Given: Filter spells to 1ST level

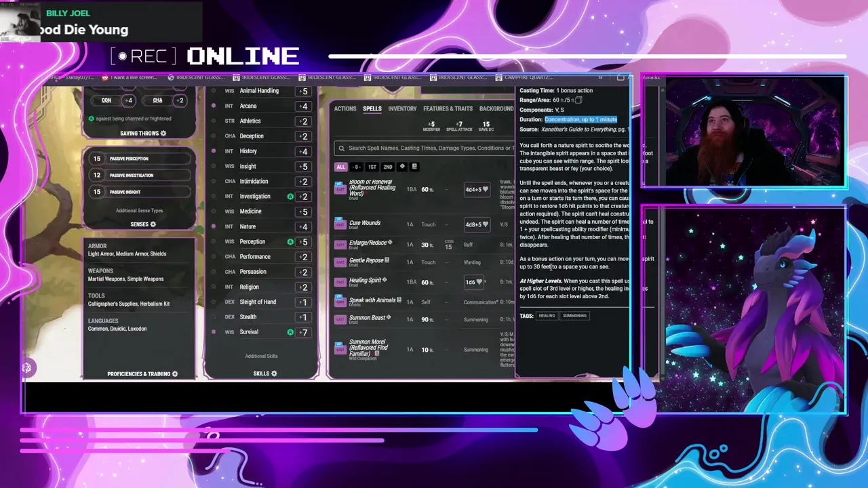Looking at the screenshot, I should click(372, 167).
